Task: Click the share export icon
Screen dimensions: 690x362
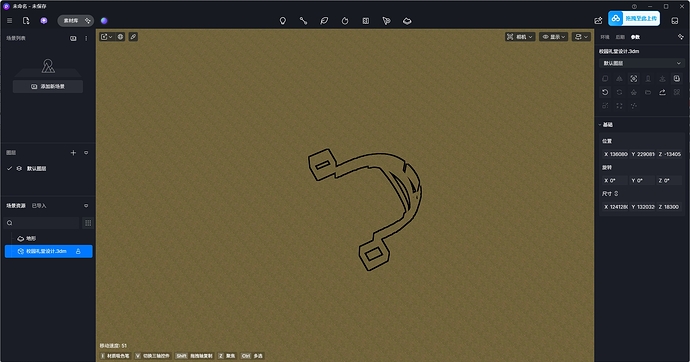Action: click(598, 21)
